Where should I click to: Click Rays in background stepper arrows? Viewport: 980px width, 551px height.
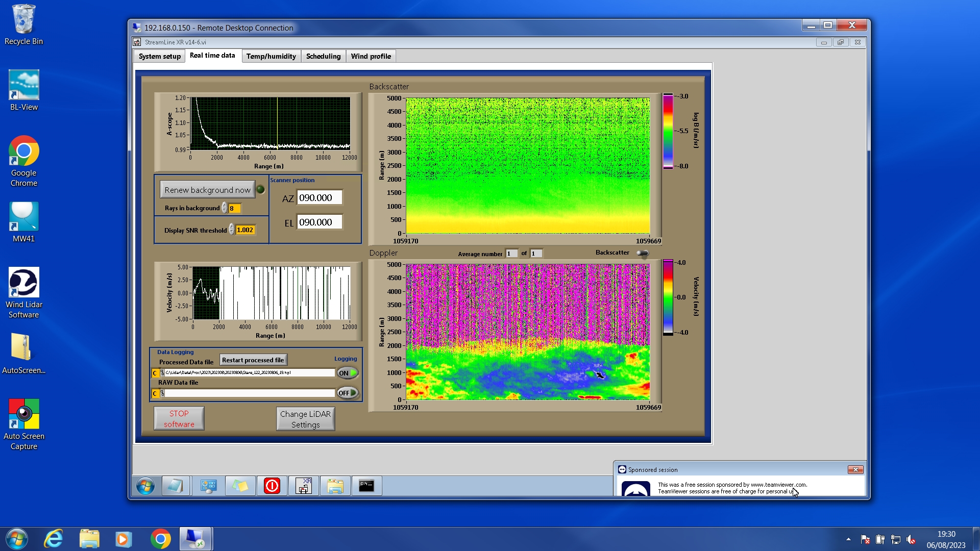[224, 208]
